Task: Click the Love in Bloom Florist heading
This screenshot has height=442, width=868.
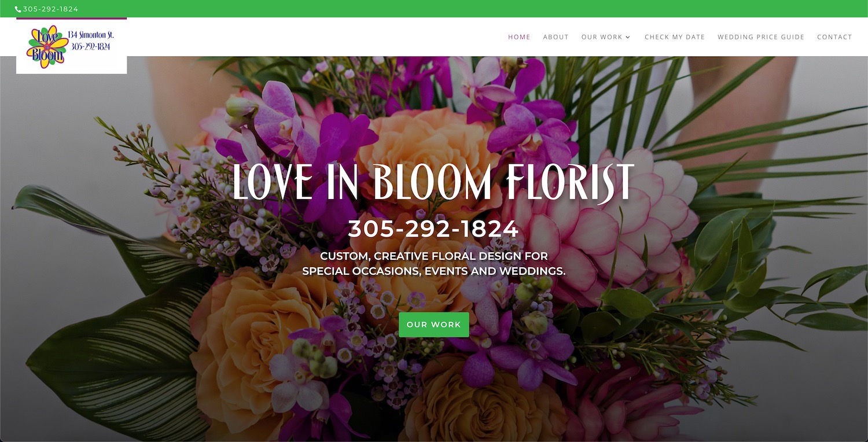Action: click(434, 182)
